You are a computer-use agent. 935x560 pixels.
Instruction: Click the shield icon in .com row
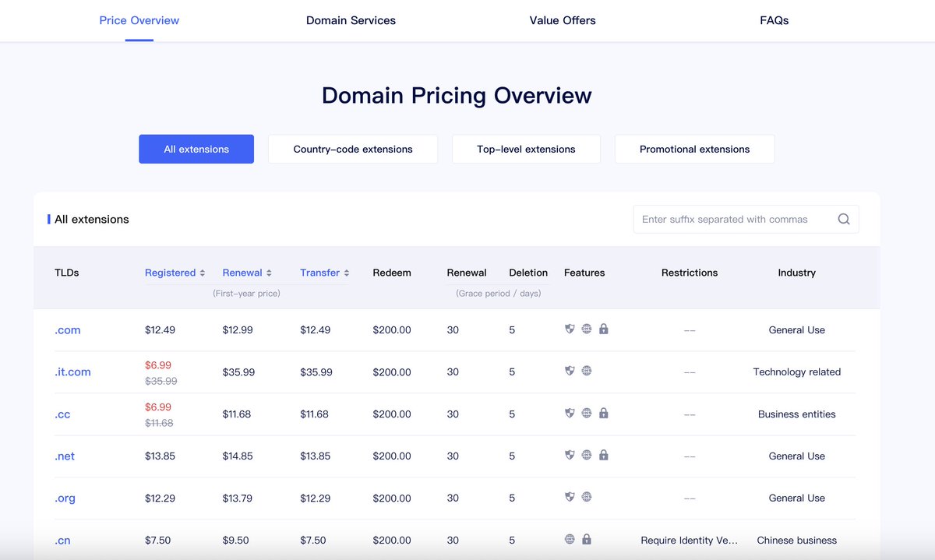(570, 329)
